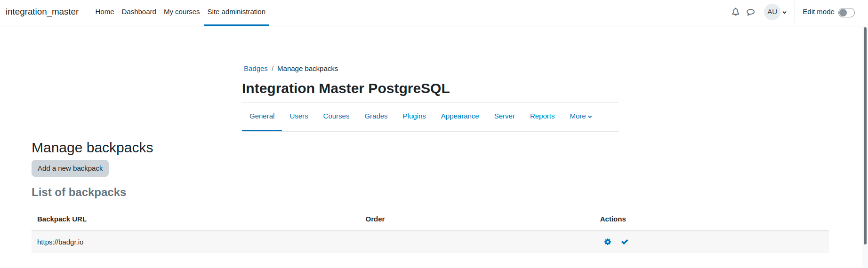Screen dimensions: 868x268
Task: Switch to the Users tab
Action: click(299, 116)
